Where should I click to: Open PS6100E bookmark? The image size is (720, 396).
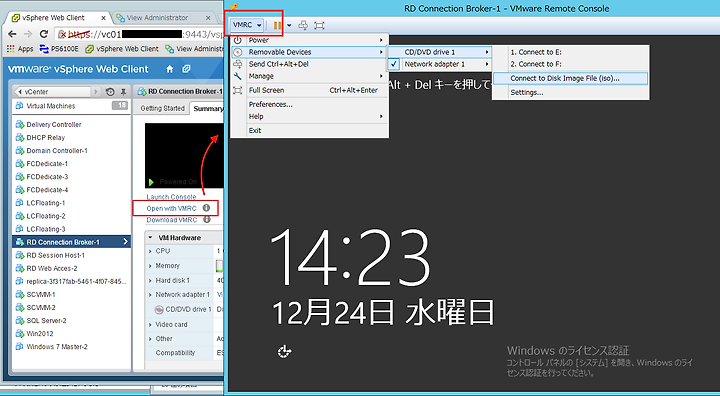(59, 49)
